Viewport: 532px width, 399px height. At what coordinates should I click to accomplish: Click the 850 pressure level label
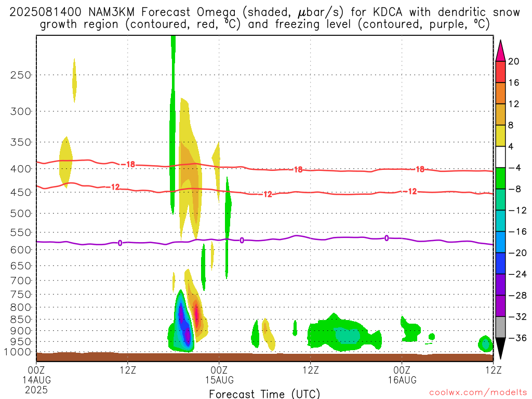click(x=21, y=320)
